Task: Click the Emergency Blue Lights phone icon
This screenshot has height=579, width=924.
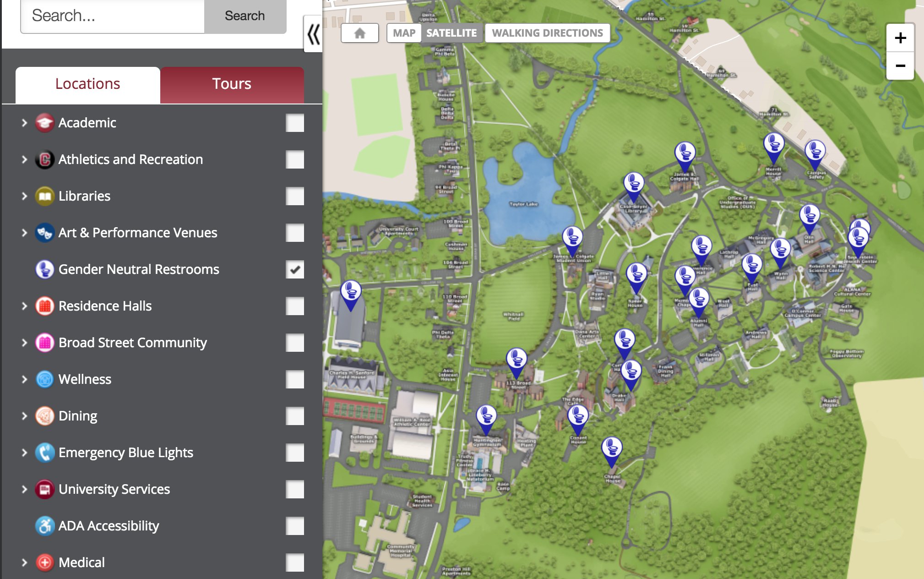Action: [44, 452]
